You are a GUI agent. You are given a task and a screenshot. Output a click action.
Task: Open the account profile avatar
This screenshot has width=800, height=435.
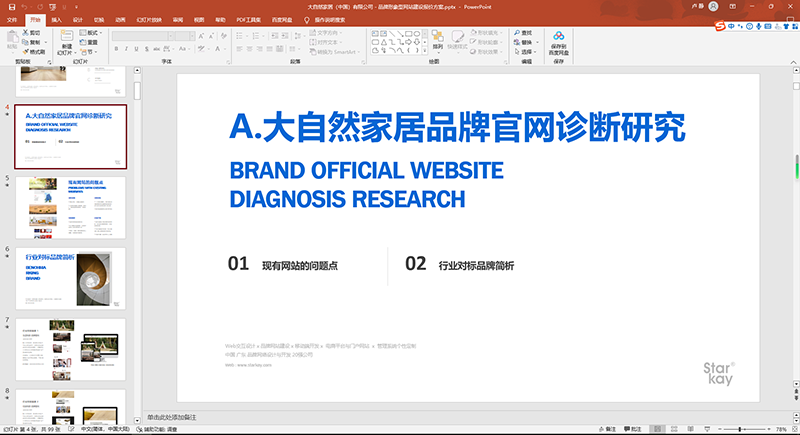[x=713, y=7]
